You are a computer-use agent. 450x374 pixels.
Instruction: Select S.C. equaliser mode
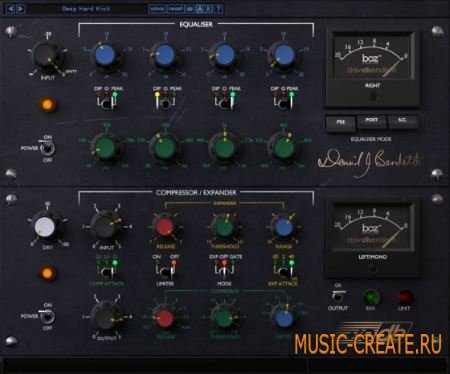click(x=402, y=121)
